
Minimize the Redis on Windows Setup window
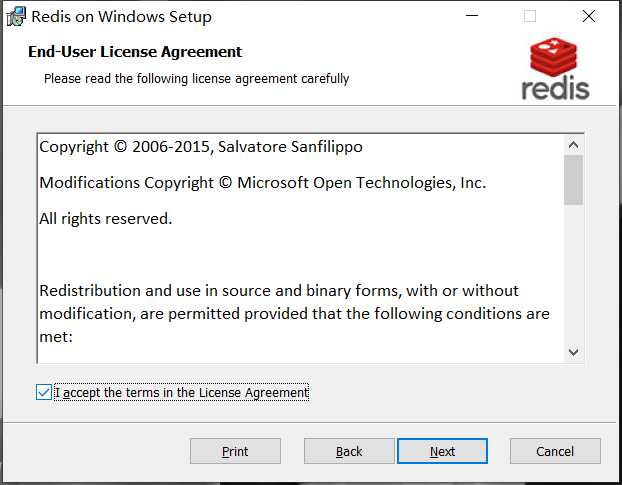472,16
